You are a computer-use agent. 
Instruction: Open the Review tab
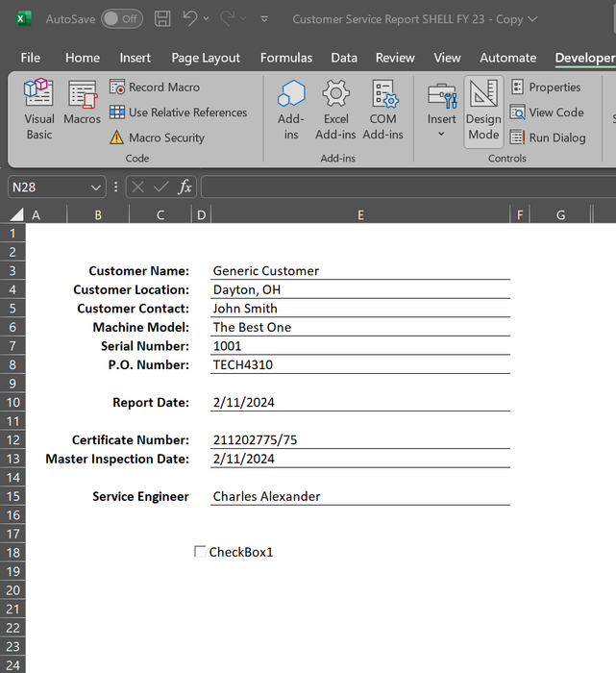[x=395, y=58]
